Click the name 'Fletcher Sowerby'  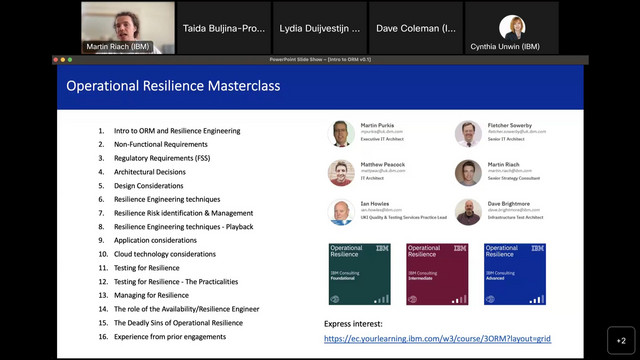coord(510,125)
